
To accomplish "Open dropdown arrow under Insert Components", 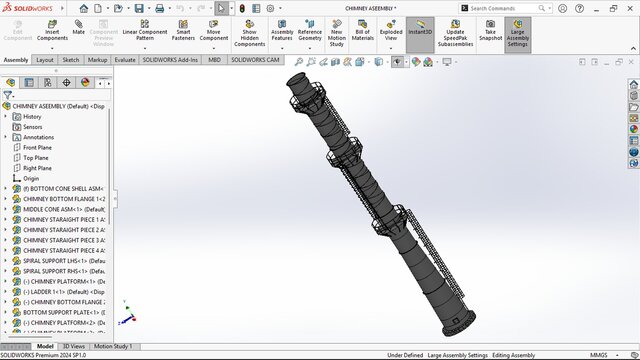I will click(x=52, y=49).
